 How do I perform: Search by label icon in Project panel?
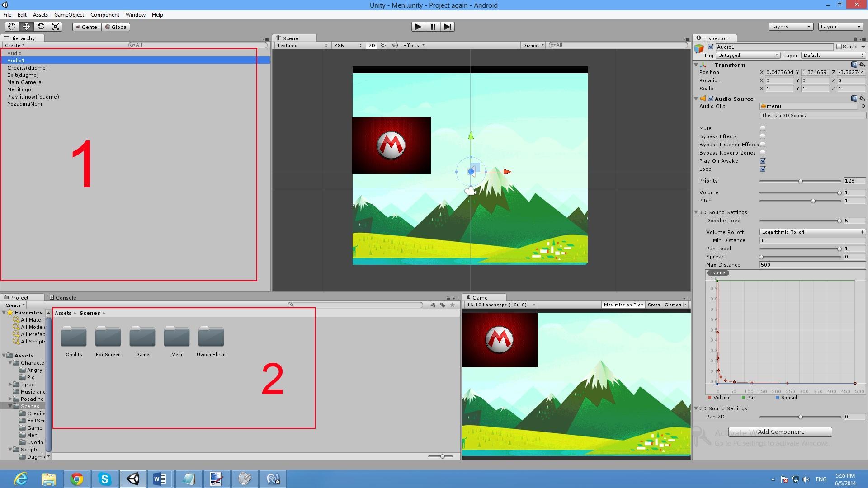point(443,305)
